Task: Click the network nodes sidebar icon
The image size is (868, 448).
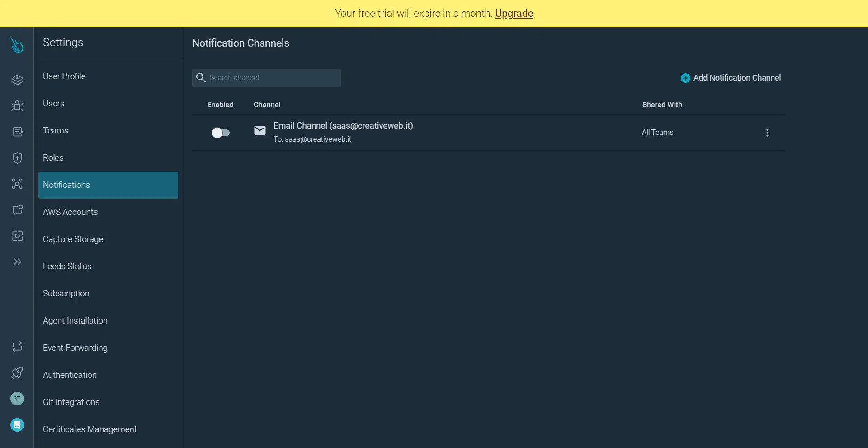Action: click(17, 184)
